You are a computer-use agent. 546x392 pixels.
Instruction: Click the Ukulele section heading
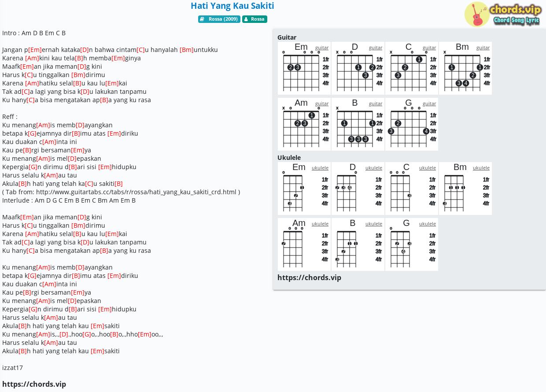[289, 158]
